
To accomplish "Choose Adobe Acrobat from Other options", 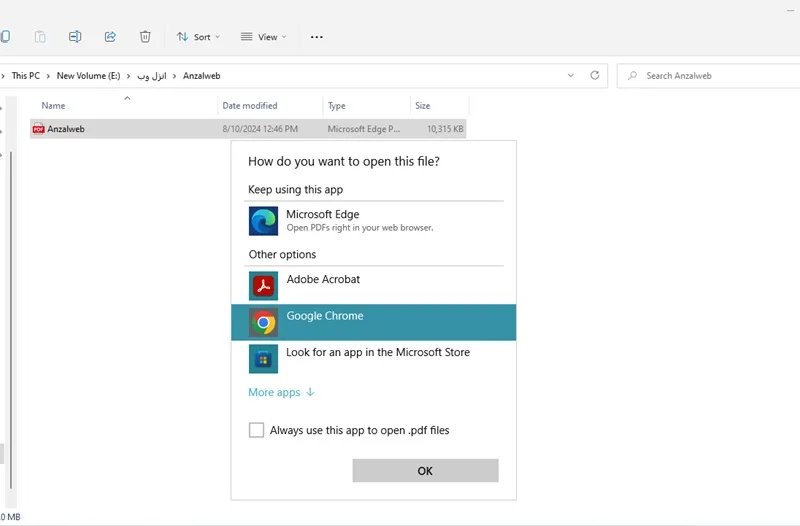I will (x=373, y=285).
